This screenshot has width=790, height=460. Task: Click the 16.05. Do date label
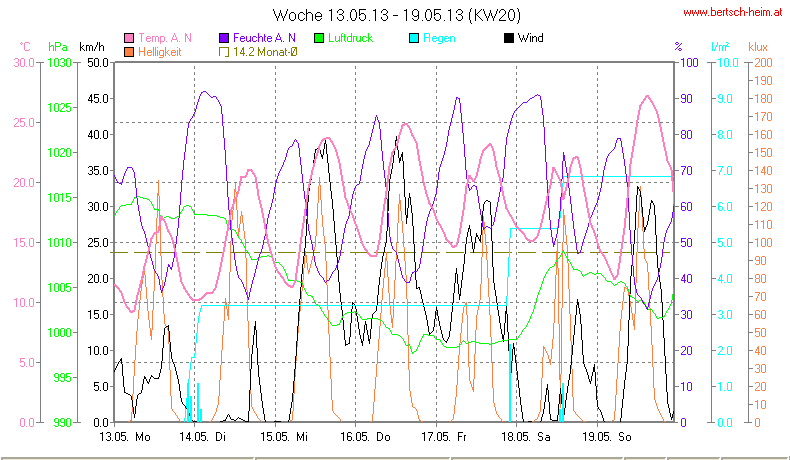[x=365, y=437]
